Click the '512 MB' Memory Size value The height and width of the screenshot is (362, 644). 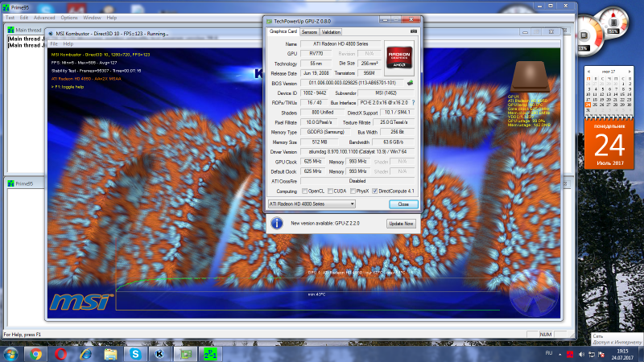319,142
